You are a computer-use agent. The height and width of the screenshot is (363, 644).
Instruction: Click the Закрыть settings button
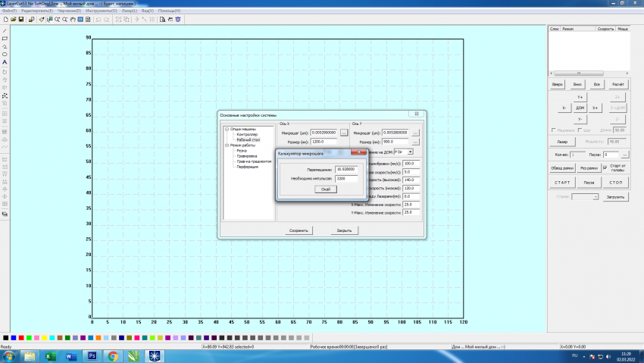click(344, 231)
